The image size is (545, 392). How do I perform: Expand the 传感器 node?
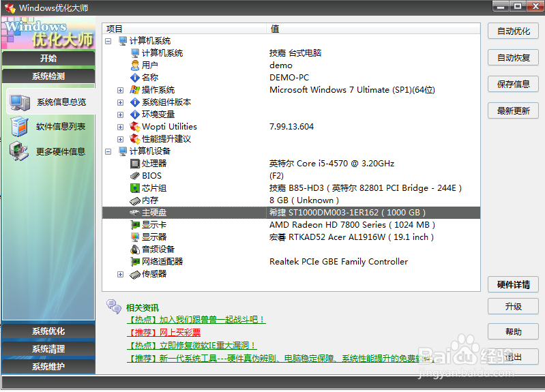[x=120, y=275]
